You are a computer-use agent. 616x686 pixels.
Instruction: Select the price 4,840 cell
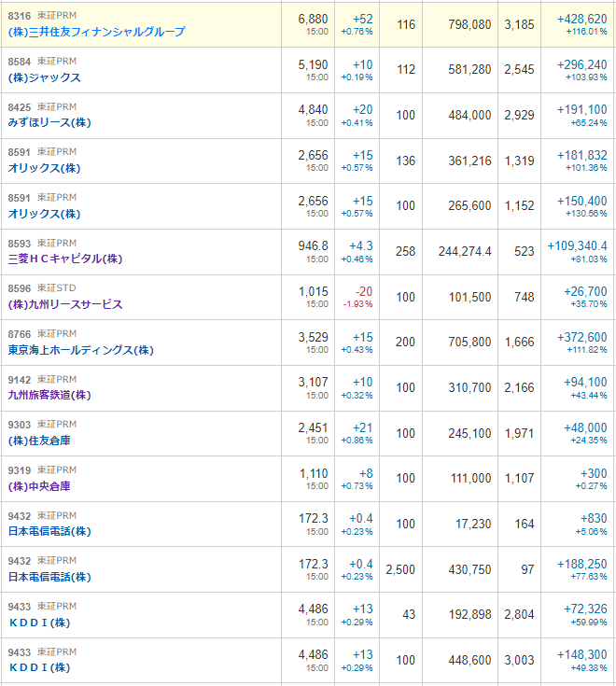313,110
